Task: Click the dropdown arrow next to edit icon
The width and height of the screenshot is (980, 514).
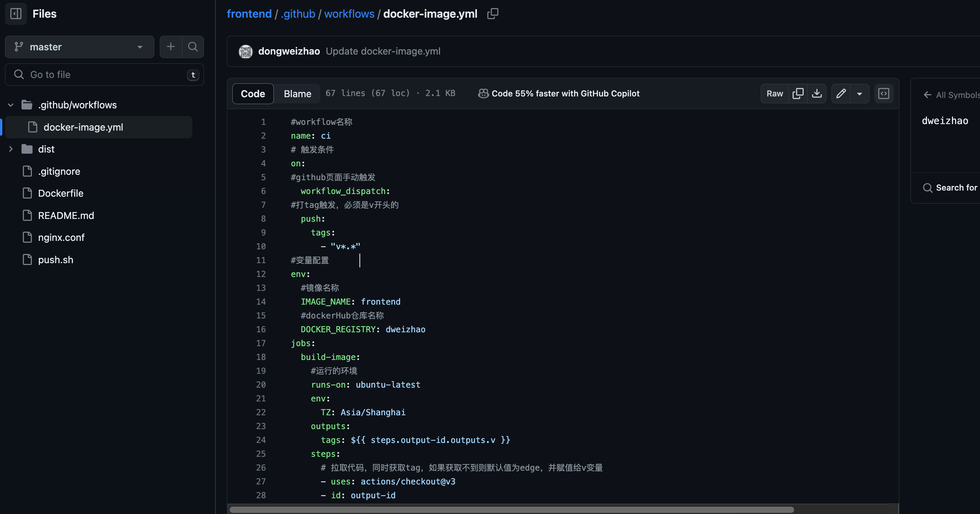Action: [859, 93]
